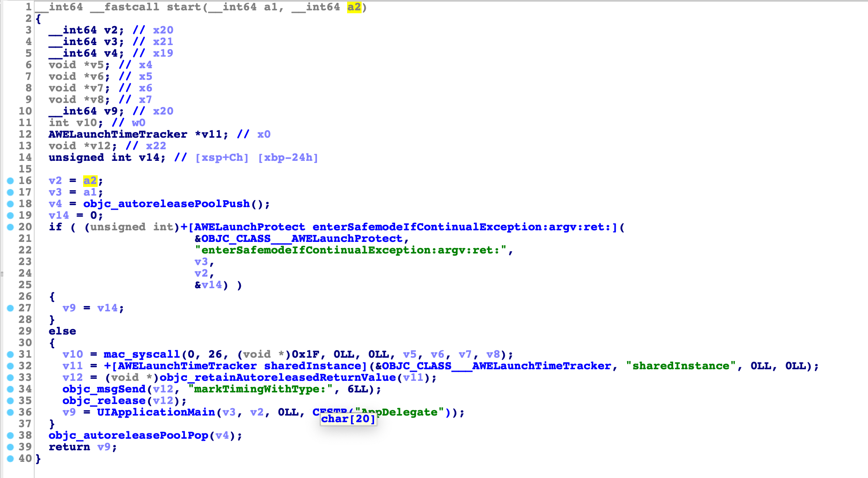Click mac_syscall function call
The image size is (868, 478).
click(x=141, y=354)
